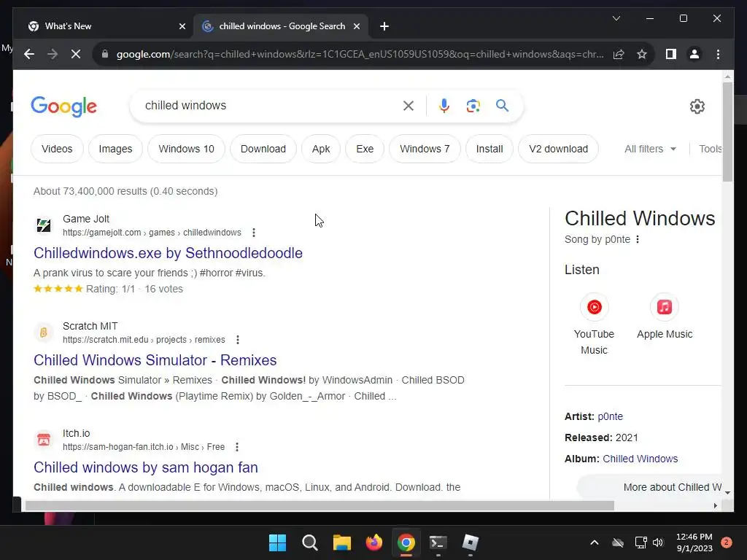747x560 pixels.
Task: Filter results by Videos
Action: click(57, 149)
